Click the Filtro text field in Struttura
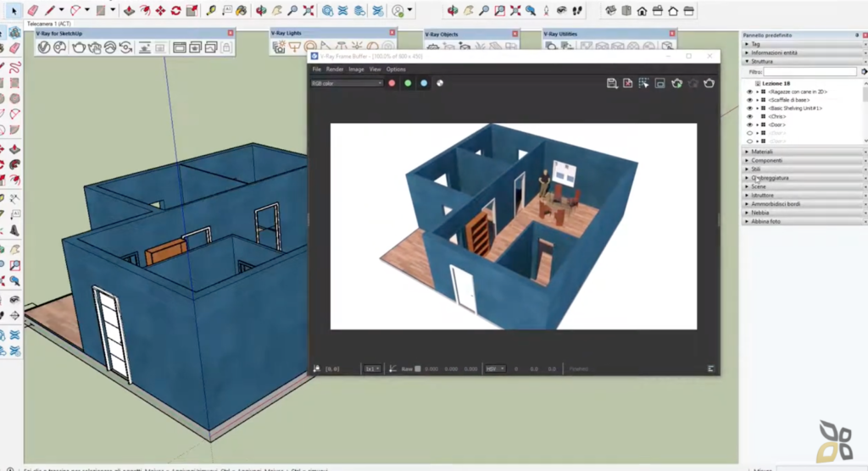868x471 pixels. tap(810, 72)
